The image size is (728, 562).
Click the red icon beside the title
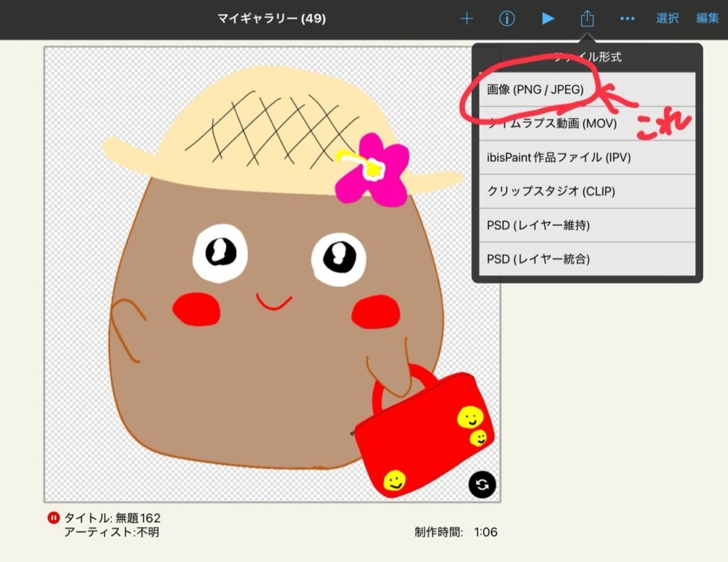(53, 518)
